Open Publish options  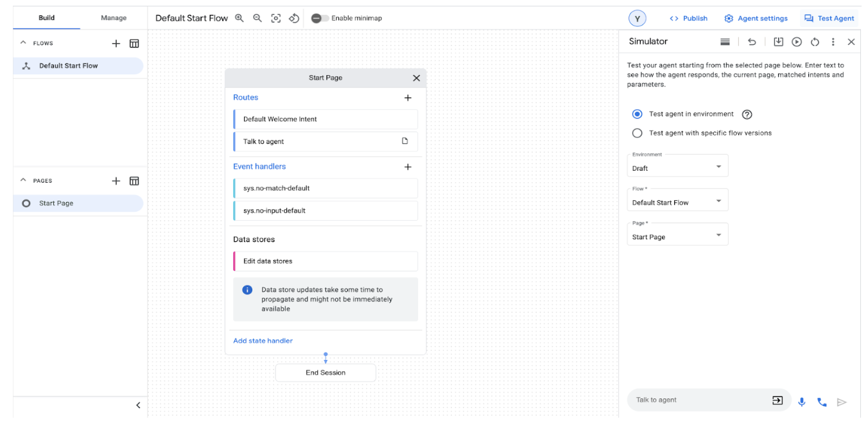[688, 19]
